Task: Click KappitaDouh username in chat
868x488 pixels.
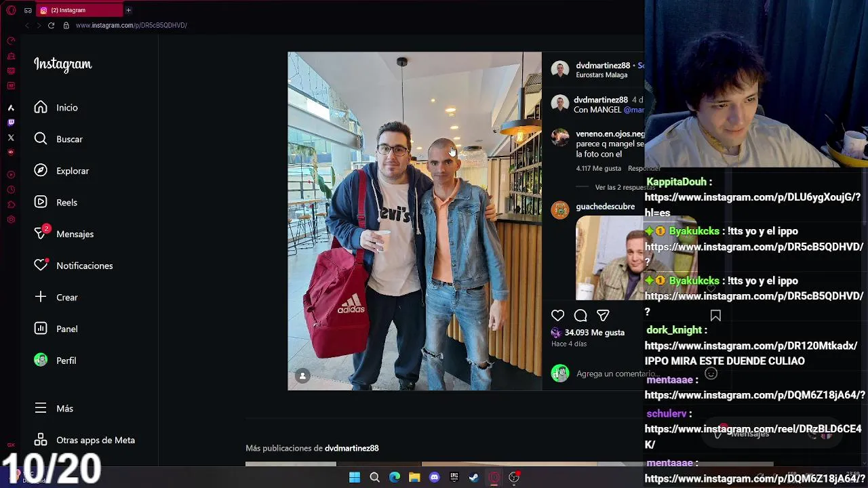Action: point(676,182)
